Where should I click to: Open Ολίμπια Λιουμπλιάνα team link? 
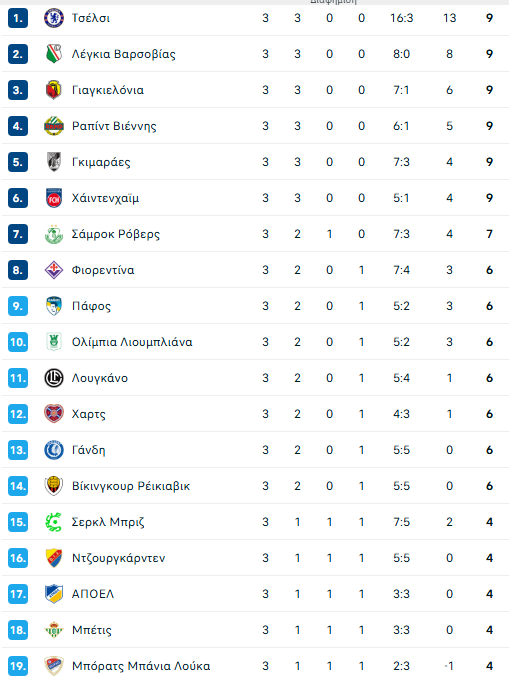point(132,342)
